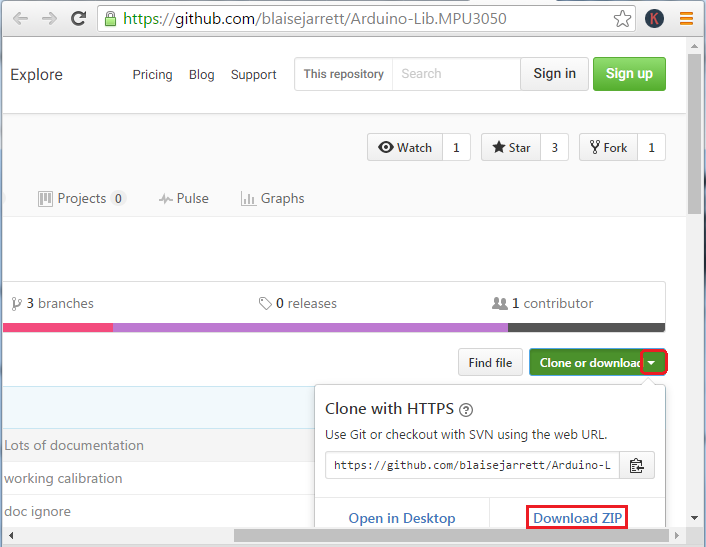Open the 'Lots of documentation' commit message
Screen dimensions: 706x547
74,445
